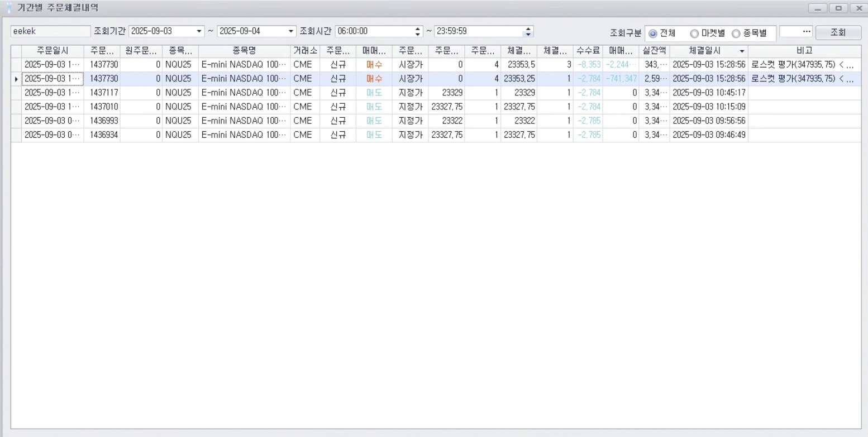
Task: Click 매도 in the order 1436934 row
Action: point(374,135)
